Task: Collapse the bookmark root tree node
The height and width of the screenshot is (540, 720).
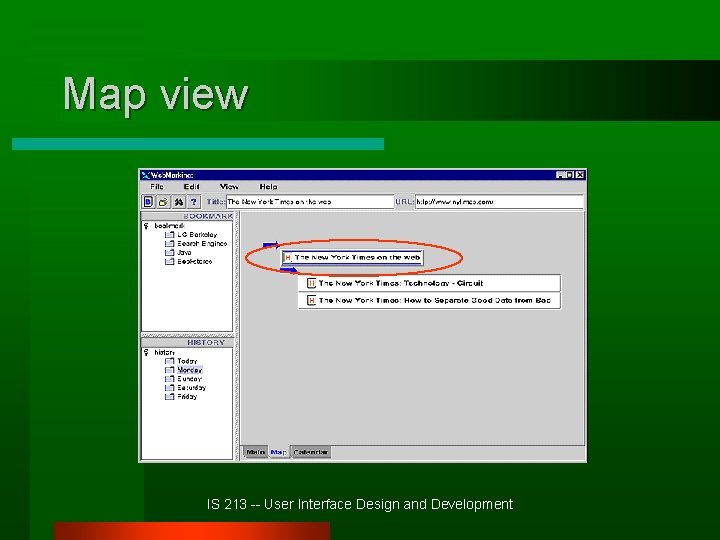Action: pyautogui.click(x=146, y=226)
